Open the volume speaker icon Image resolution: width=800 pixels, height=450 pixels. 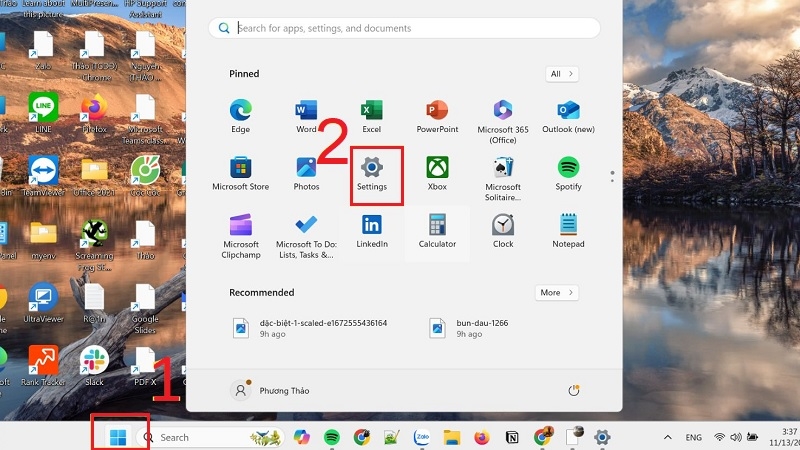point(736,437)
